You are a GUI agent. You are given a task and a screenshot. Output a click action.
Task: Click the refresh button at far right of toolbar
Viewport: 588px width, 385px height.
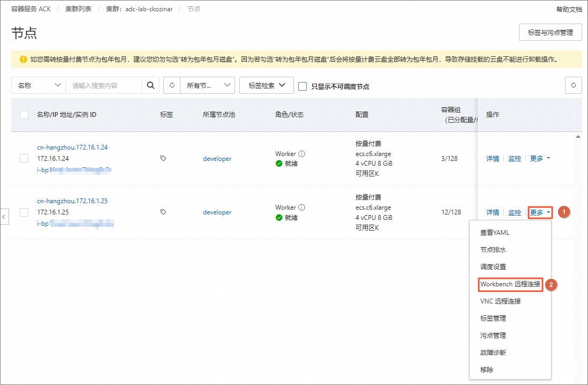point(574,85)
